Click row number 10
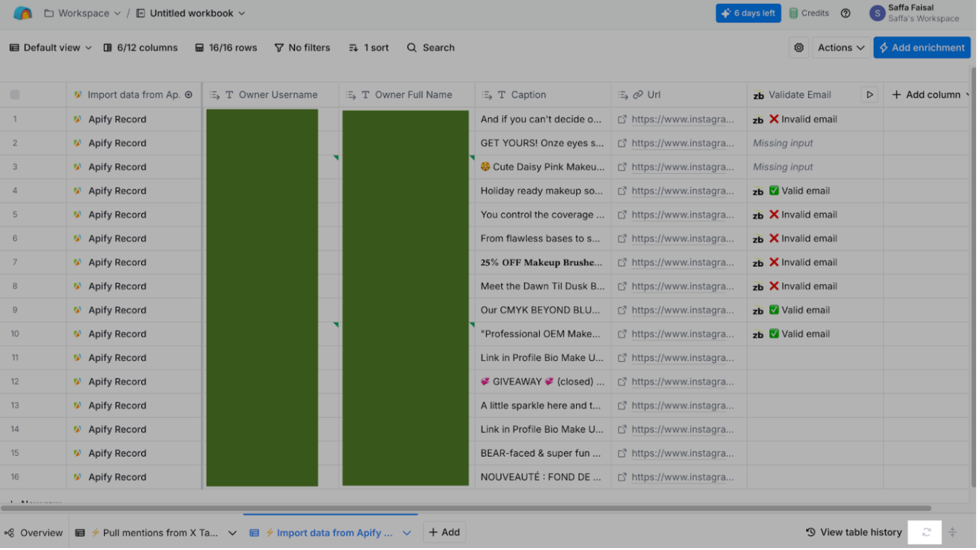This screenshot has width=980, height=550. tap(15, 335)
